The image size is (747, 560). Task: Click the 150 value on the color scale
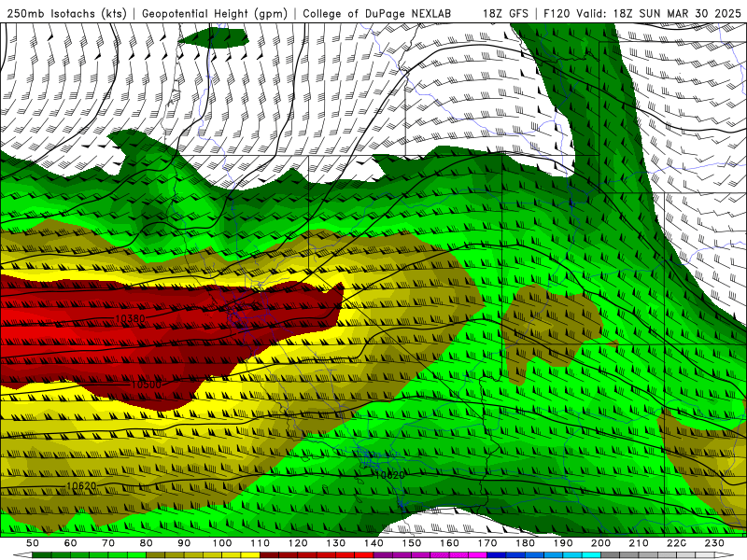tap(412, 543)
